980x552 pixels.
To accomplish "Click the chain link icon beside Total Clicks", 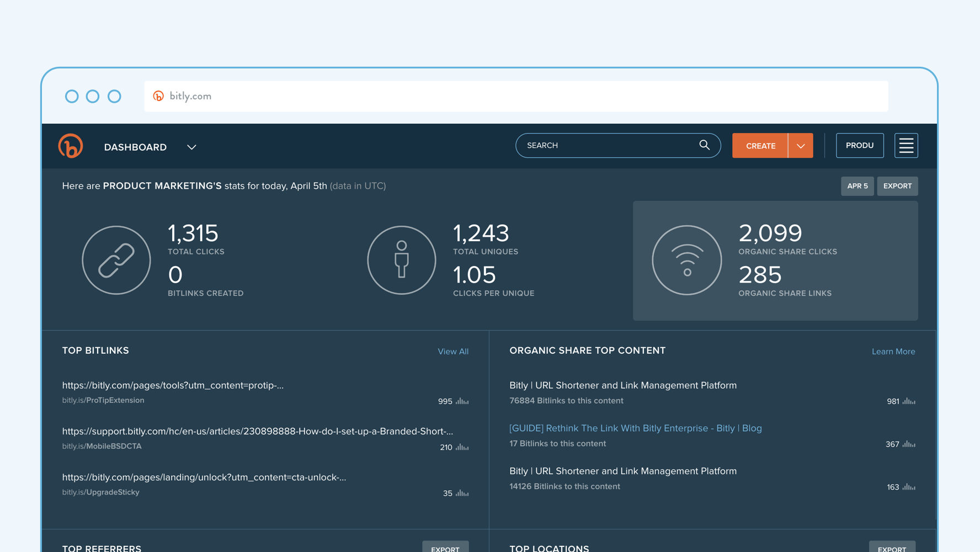I will (116, 260).
